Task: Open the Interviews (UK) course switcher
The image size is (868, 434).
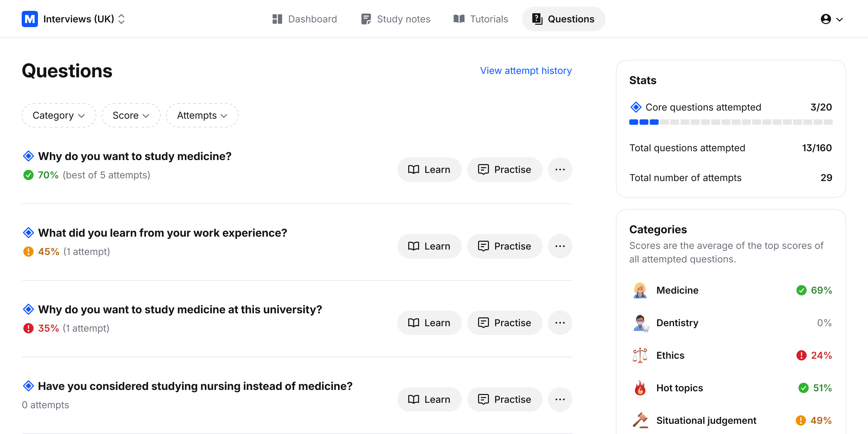Action: pos(84,19)
